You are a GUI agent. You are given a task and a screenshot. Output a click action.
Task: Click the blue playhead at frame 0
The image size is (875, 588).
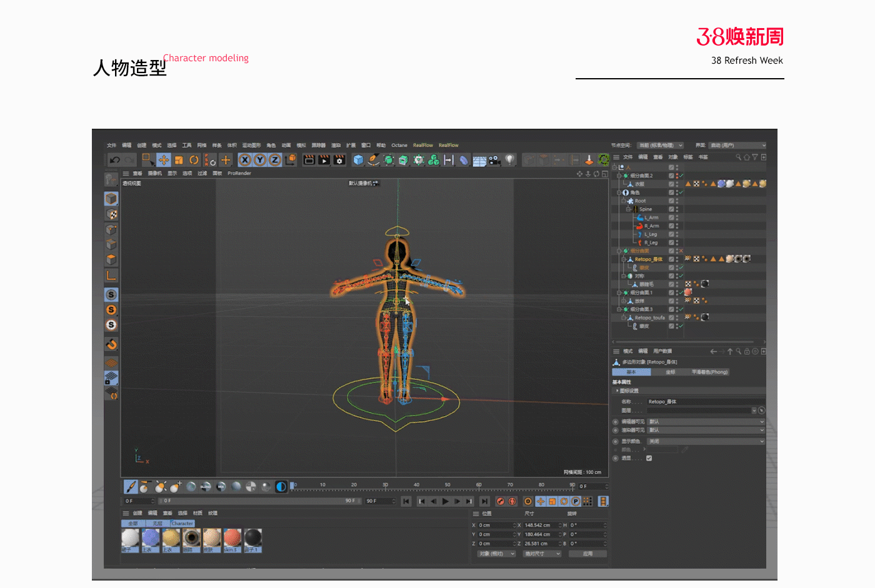pyautogui.click(x=292, y=486)
